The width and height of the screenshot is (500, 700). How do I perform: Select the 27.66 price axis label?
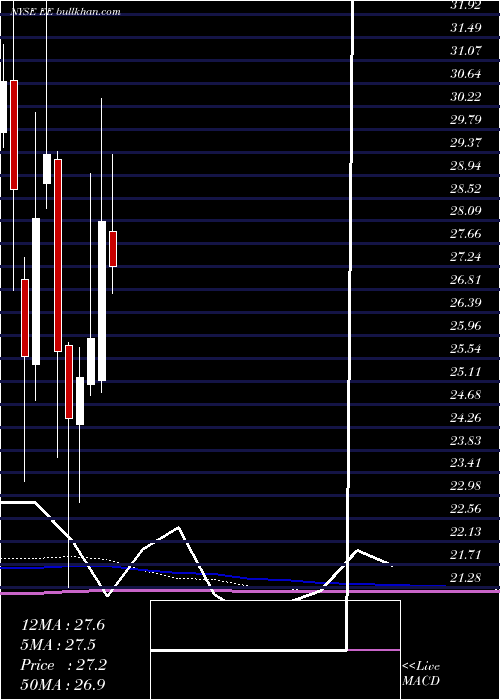click(466, 233)
